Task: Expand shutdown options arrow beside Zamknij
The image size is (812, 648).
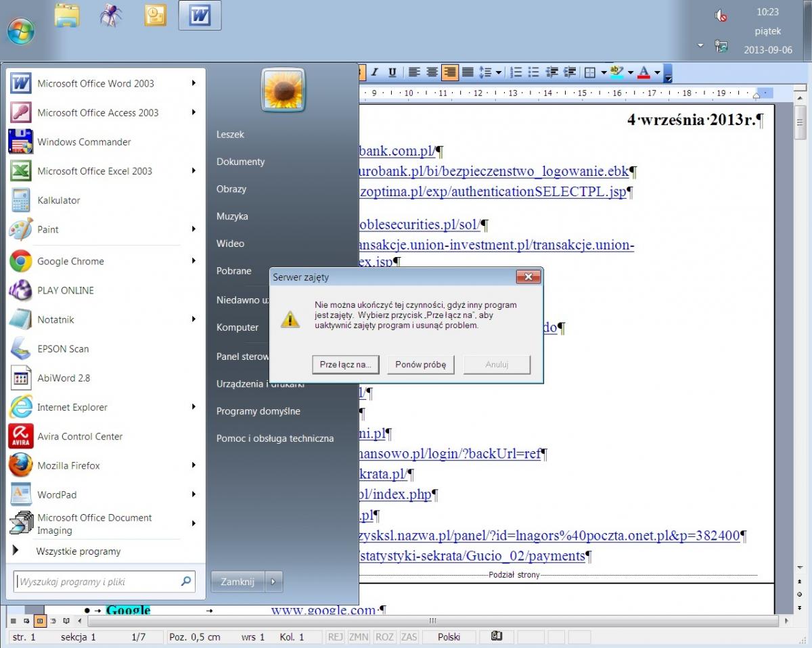Action: tap(273, 582)
